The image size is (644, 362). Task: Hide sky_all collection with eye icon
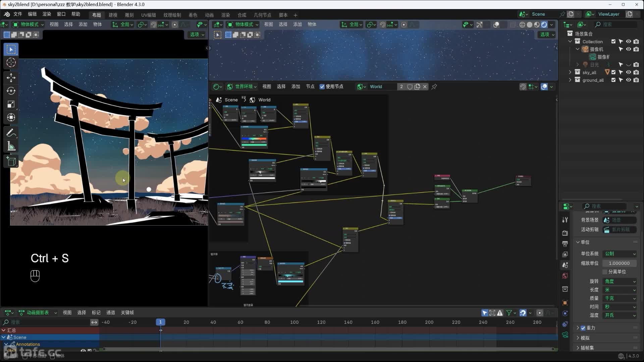(x=629, y=72)
